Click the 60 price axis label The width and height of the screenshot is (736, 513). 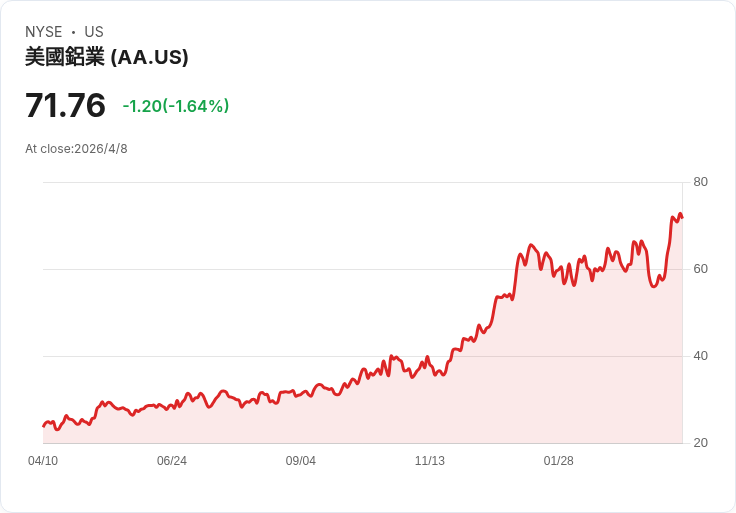pos(700,269)
